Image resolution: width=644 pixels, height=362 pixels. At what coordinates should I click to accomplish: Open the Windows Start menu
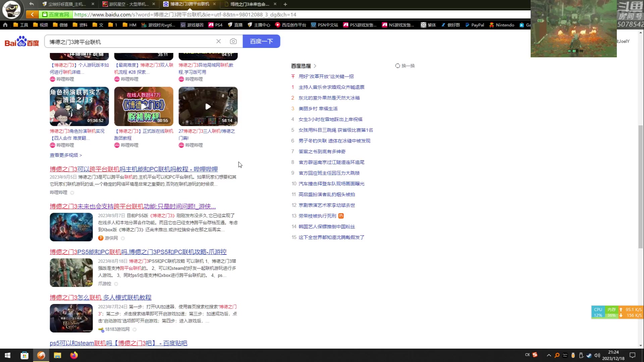[x=8, y=355]
